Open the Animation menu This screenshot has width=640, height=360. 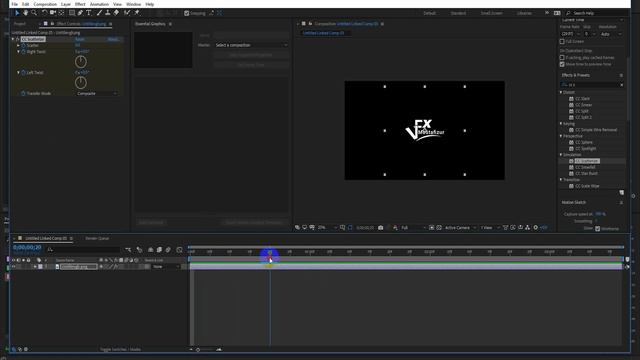[x=99, y=4]
